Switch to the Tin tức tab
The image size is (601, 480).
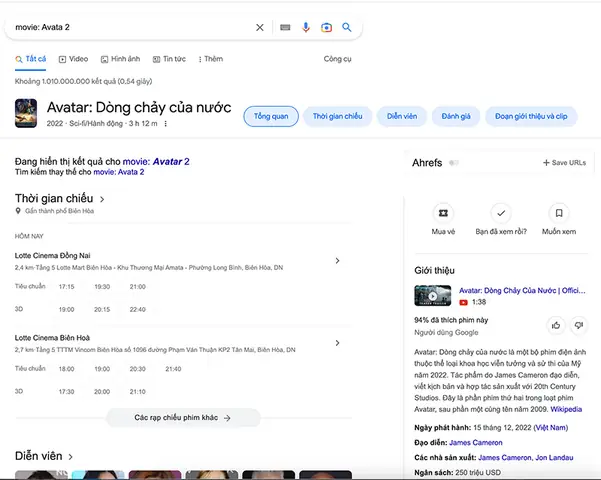point(169,59)
